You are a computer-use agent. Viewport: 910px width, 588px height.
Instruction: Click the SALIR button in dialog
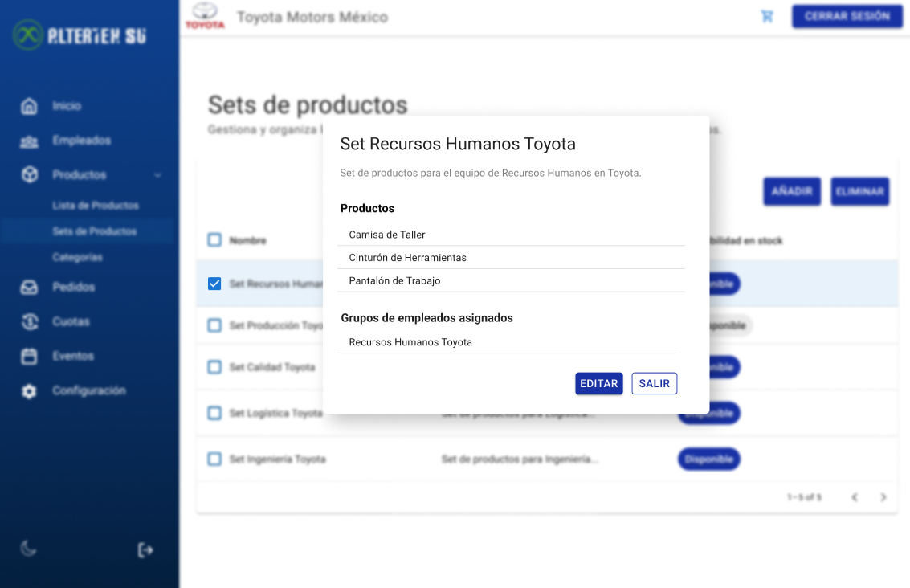point(654,384)
